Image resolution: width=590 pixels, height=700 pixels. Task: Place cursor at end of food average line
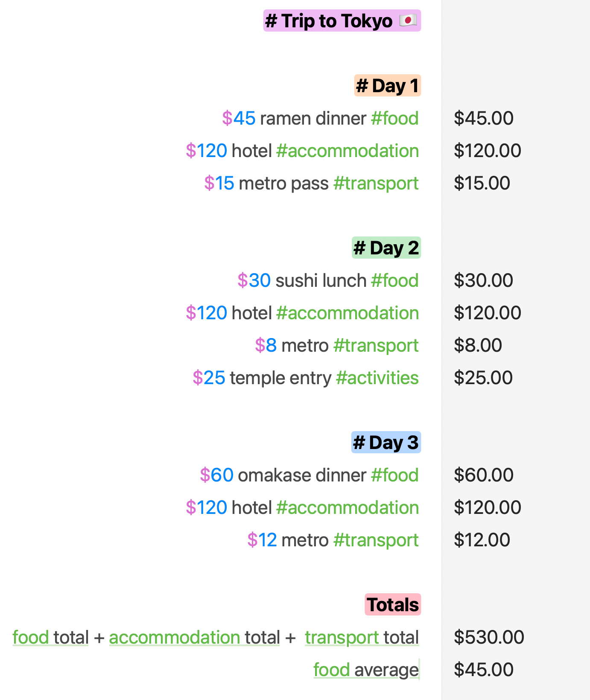tap(420, 670)
